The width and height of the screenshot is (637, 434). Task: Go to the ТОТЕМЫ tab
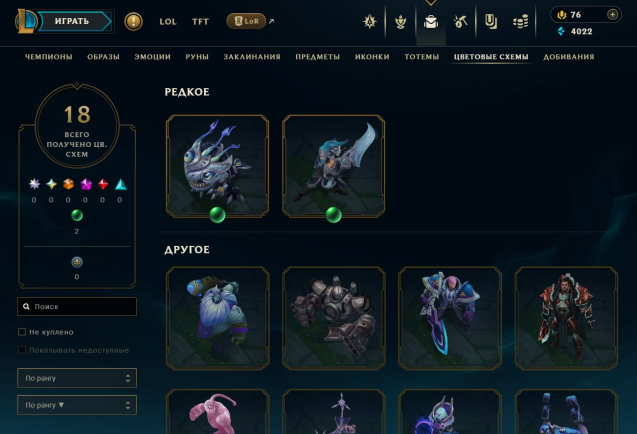point(422,57)
